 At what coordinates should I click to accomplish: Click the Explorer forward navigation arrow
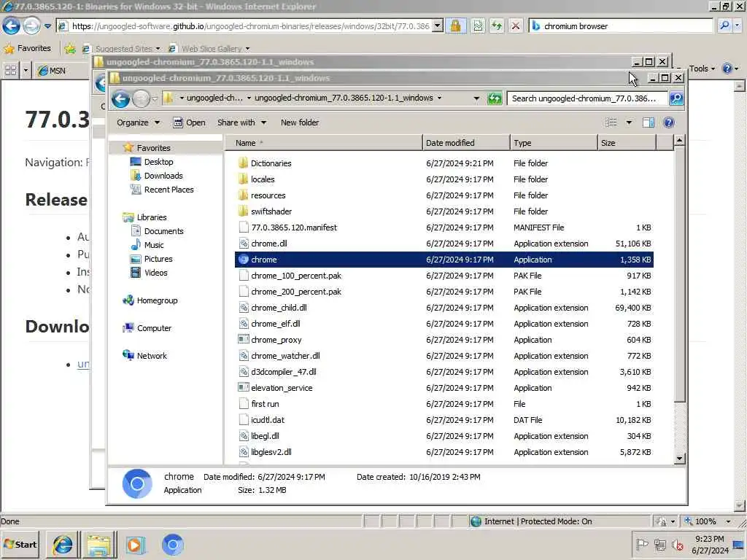pos(141,98)
